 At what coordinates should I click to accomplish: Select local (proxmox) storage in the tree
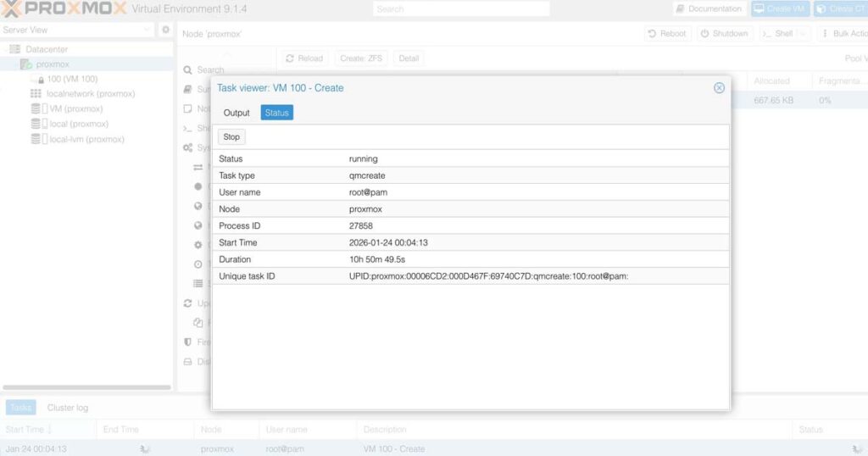79,124
